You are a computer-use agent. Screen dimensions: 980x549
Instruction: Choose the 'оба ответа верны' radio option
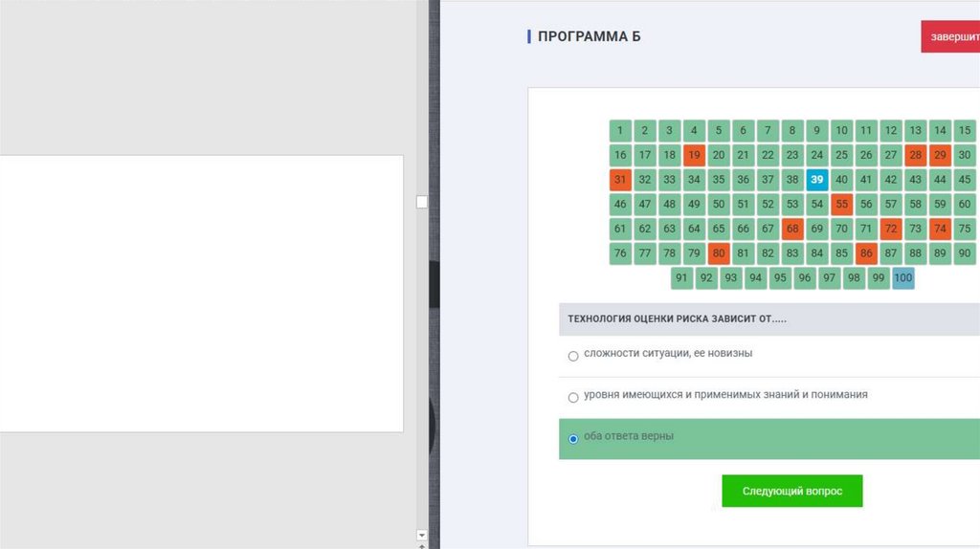click(573, 439)
